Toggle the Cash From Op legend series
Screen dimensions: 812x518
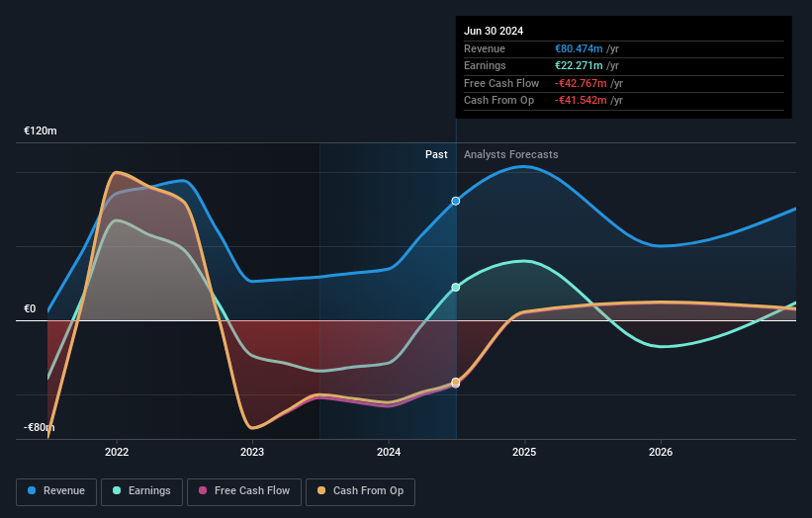point(360,491)
